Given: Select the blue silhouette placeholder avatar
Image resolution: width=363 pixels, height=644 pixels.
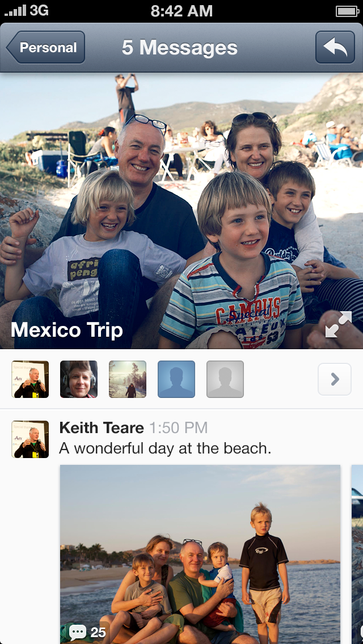Looking at the screenshot, I should [176, 379].
